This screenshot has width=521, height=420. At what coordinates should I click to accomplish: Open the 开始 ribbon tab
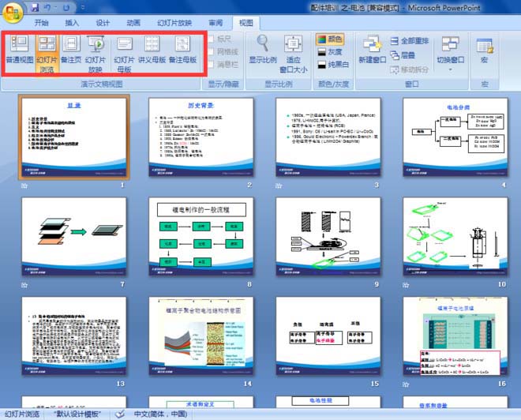click(42, 23)
